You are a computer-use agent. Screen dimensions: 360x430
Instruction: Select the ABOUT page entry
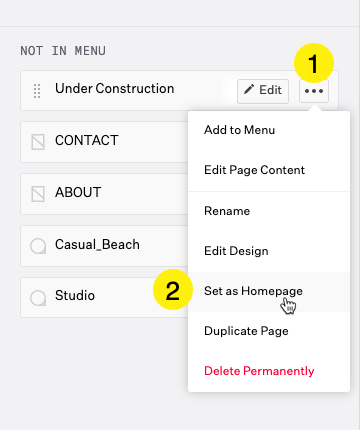click(x=104, y=194)
